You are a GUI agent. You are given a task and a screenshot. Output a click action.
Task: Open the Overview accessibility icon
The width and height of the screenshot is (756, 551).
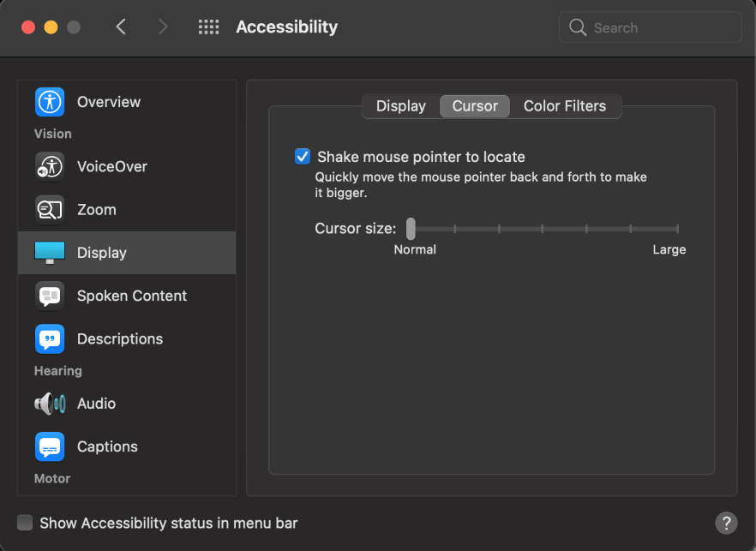[x=50, y=102]
